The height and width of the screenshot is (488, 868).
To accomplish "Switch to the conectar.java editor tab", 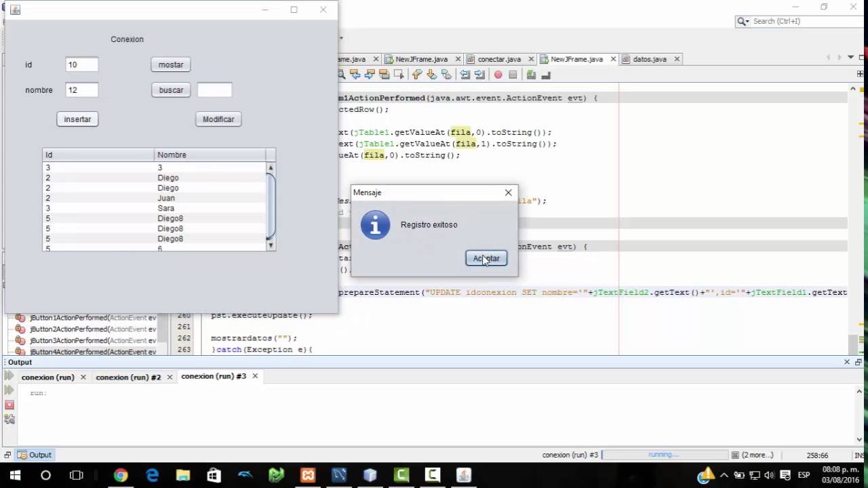I will tap(498, 59).
